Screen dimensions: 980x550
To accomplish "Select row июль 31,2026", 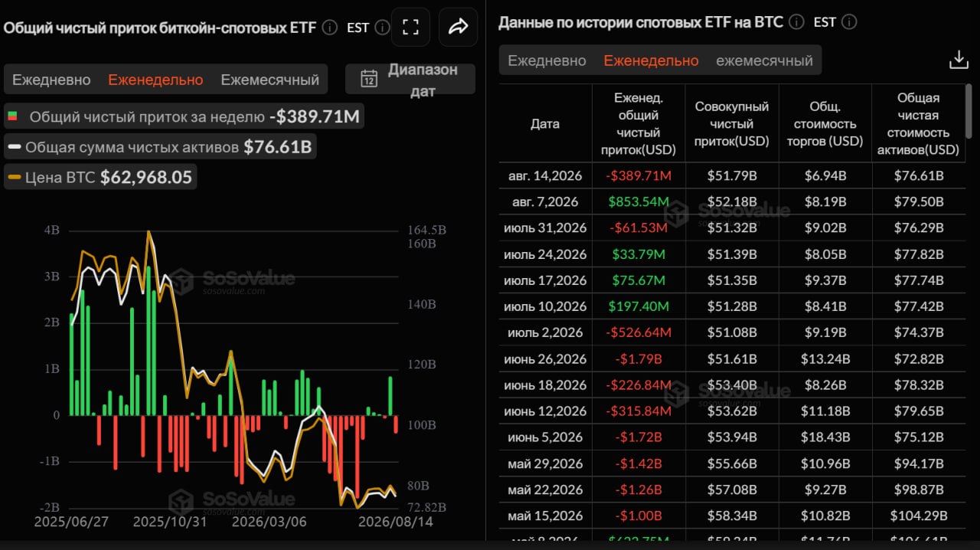I will pos(732,228).
